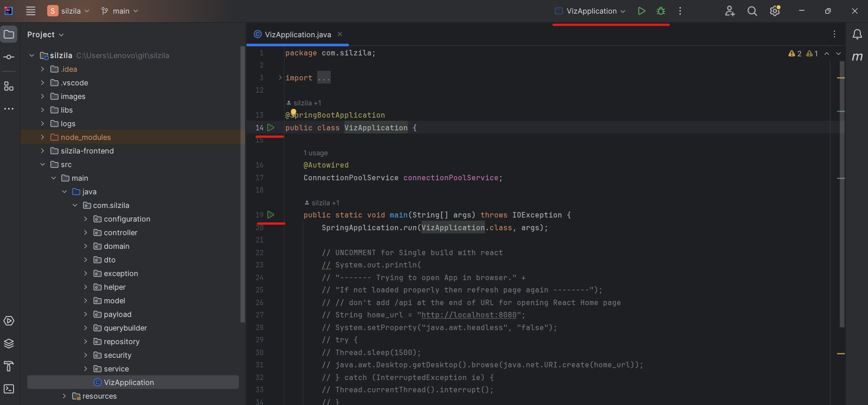Open the main branch dropdown
The height and width of the screenshot is (405, 868).
120,11
